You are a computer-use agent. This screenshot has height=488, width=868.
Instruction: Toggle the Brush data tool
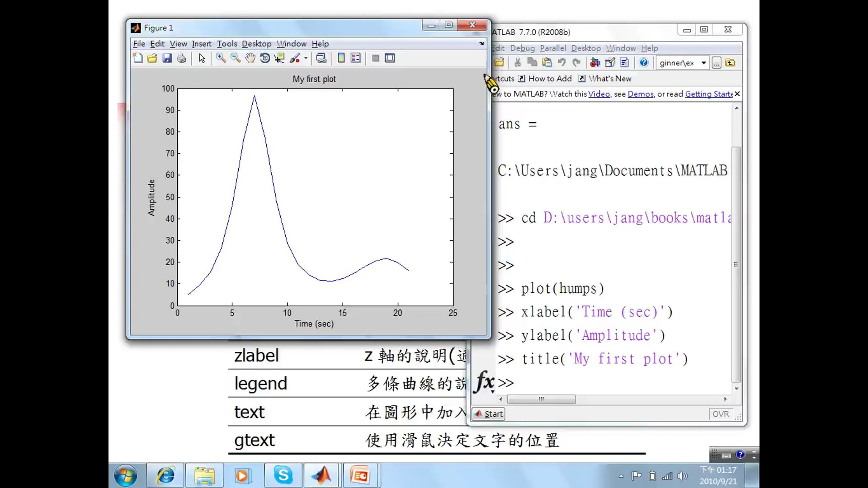pyautogui.click(x=295, y=58)
